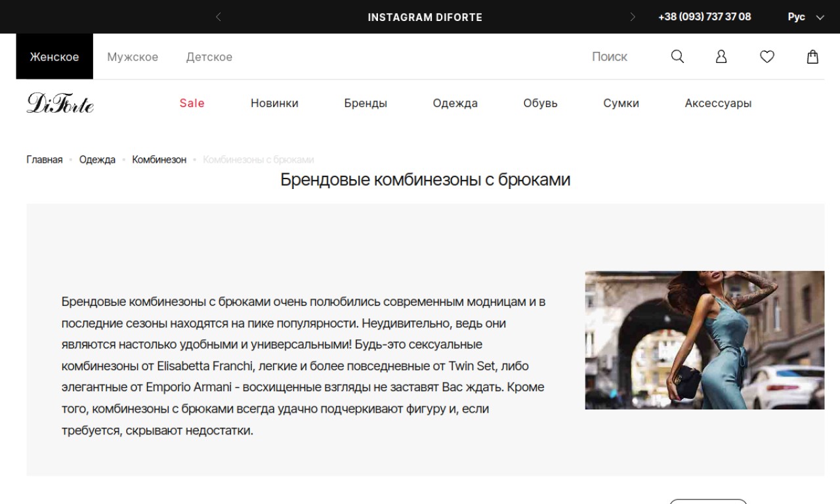Switch to the Детское section
This screenshot has width=840, height=504.
point(209,57)
